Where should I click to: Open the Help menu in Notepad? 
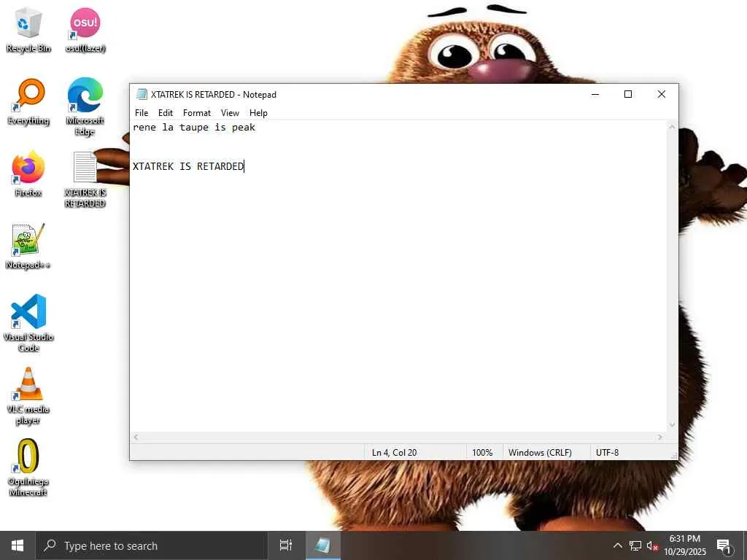pos(258,113)
